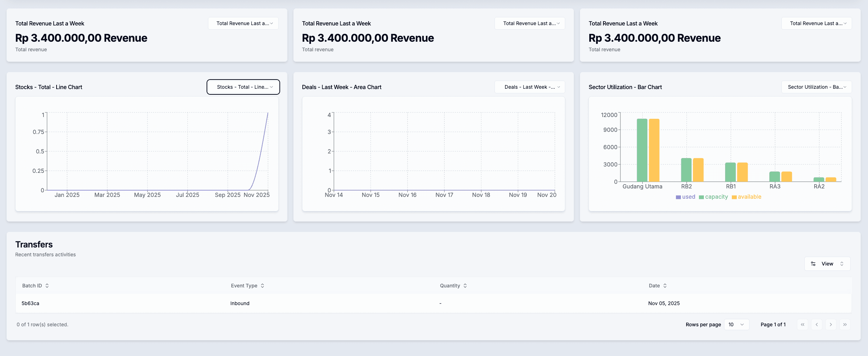Image resolution: width=868 pixels, height=356 pixels.
Task: Open the Rows per page dropdown
Action: (x=737, y=324)
